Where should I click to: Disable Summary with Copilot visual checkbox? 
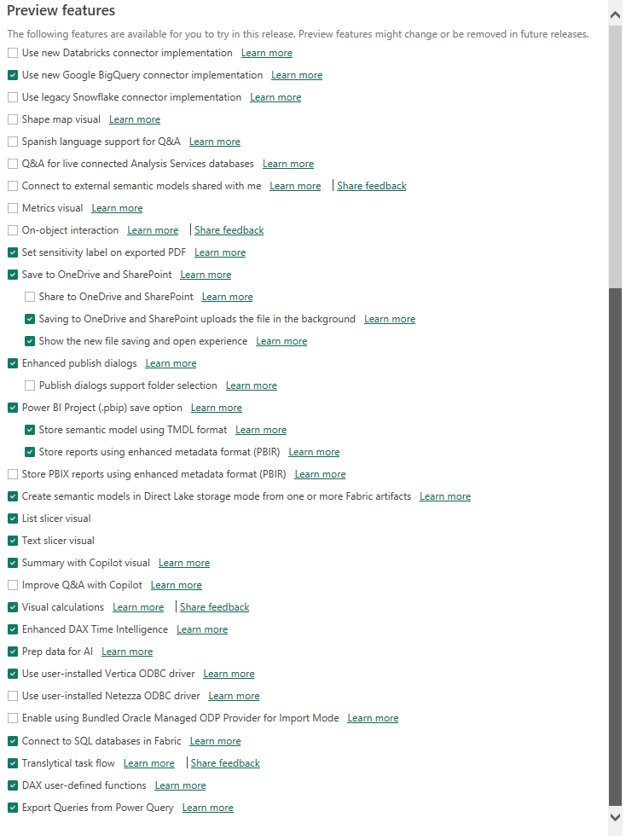click(x=13, y=564)
